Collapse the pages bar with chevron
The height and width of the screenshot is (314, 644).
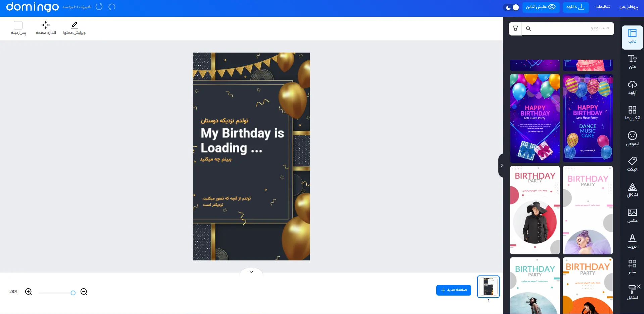pos(251,272)
